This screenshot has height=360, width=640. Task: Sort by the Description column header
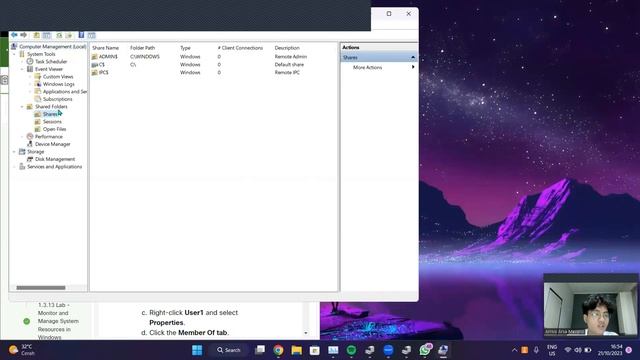click(287, 48)
